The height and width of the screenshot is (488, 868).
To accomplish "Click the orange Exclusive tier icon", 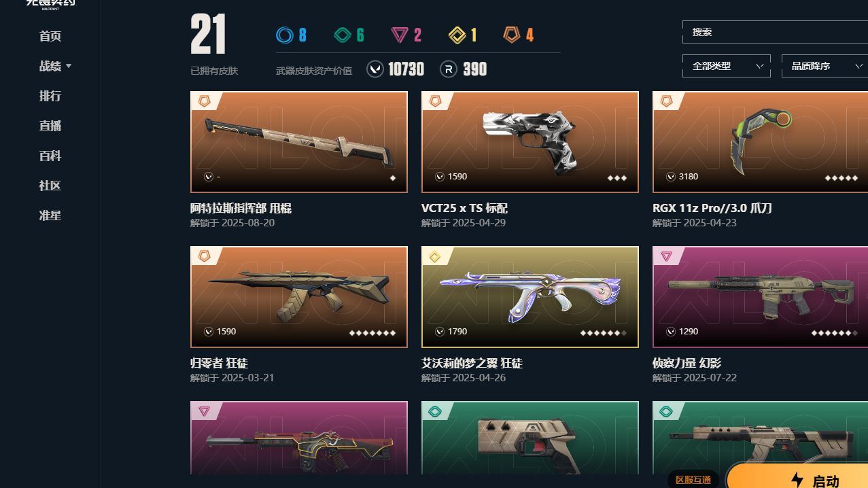I will pyautogui.click(x=512, y=35).
